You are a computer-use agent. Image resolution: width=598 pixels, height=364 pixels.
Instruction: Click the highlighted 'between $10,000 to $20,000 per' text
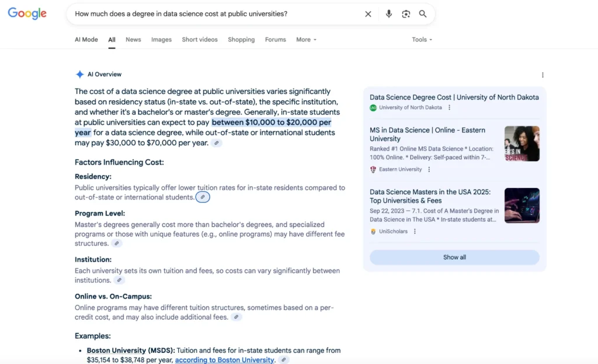pyautogui.click(x=271, y=123)
